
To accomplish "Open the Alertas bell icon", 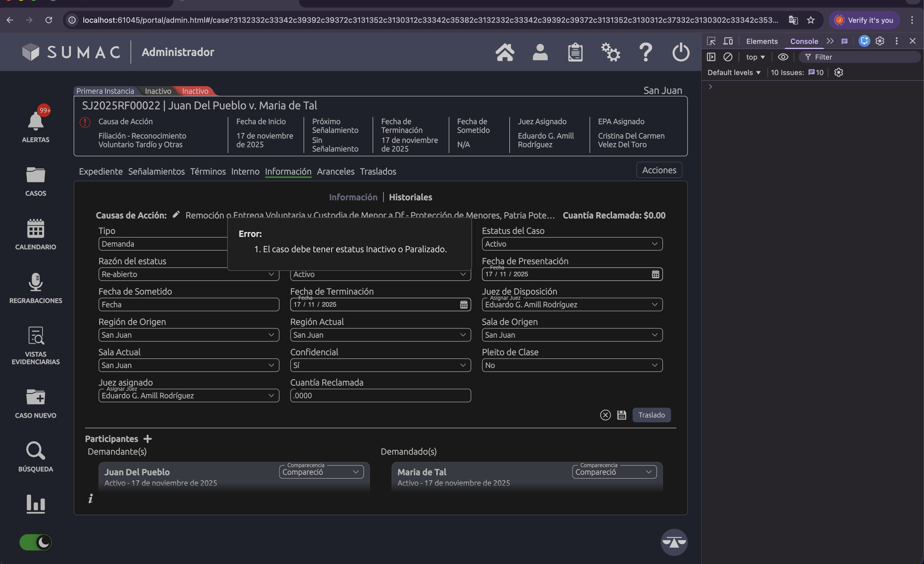I will pyautogui.click(x=36, y=122).
